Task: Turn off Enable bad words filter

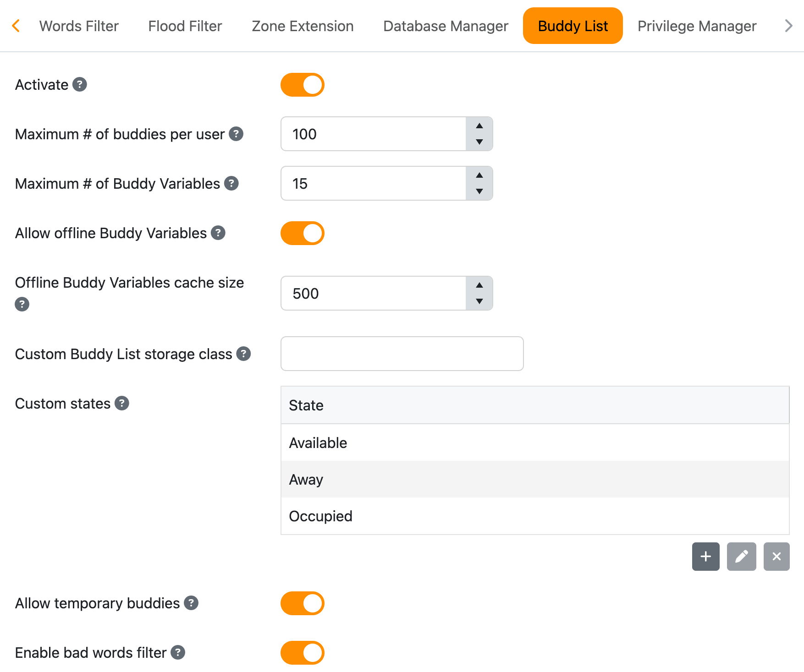Action: pyautogui.click(x=303, y=653)
